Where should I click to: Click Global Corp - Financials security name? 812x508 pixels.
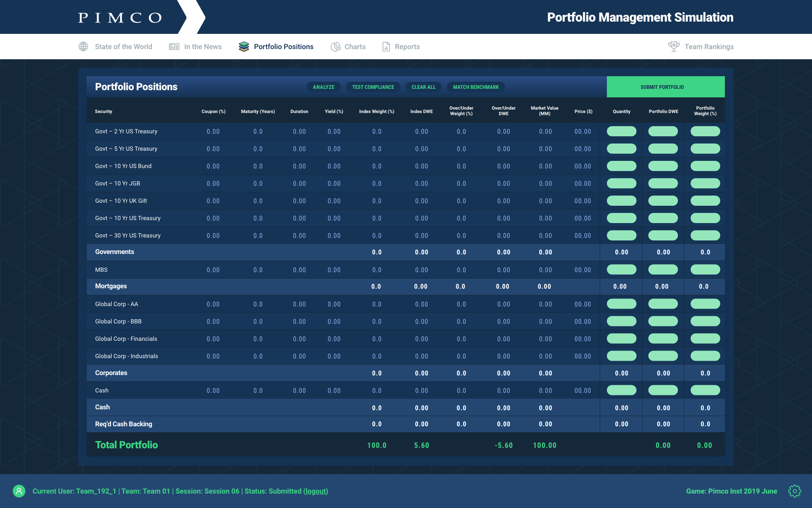[126, 339]
